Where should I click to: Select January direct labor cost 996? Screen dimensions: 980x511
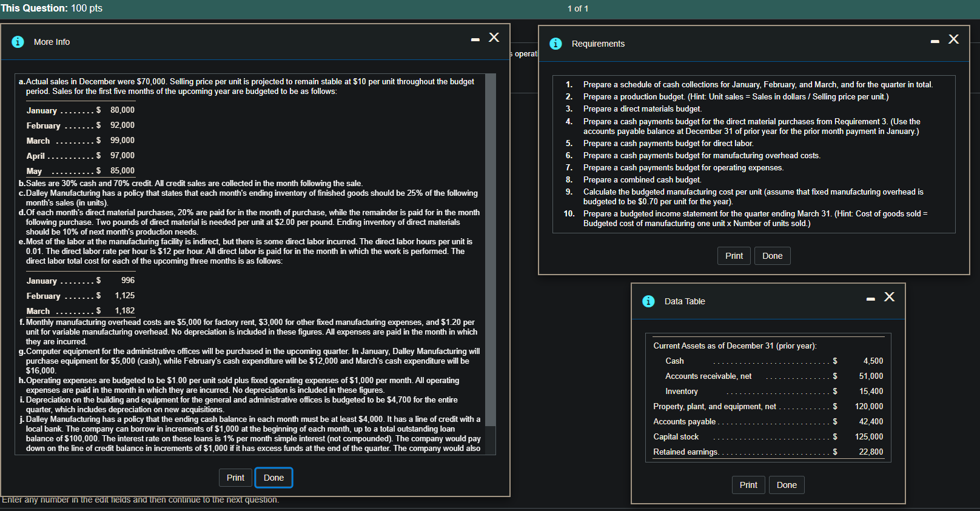pyautogui.click(x=128, y=280)
